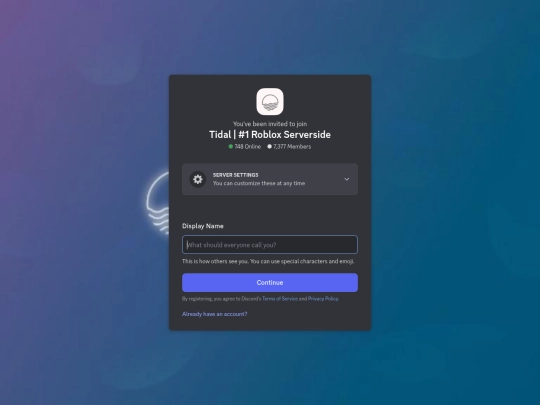540x405 pixels.
Task: Open the Privacy Policy link
Action: tap(323, 299)
